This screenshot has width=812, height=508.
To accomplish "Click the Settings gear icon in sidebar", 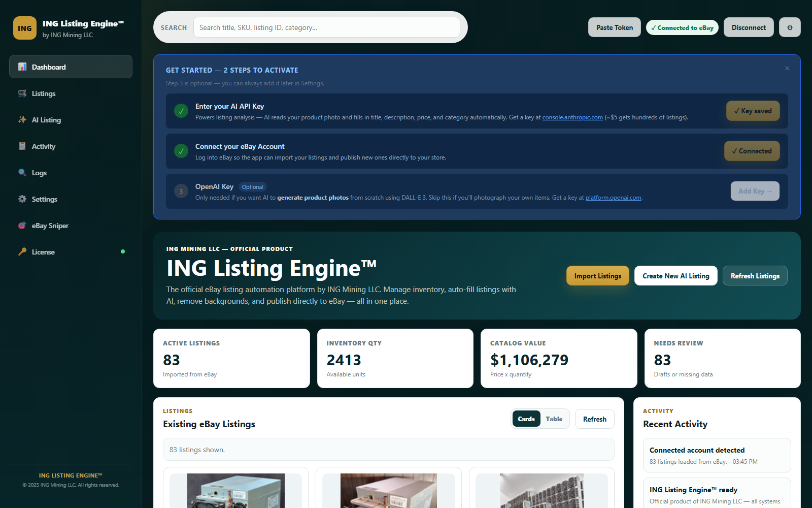I will (x=22, y=199).
